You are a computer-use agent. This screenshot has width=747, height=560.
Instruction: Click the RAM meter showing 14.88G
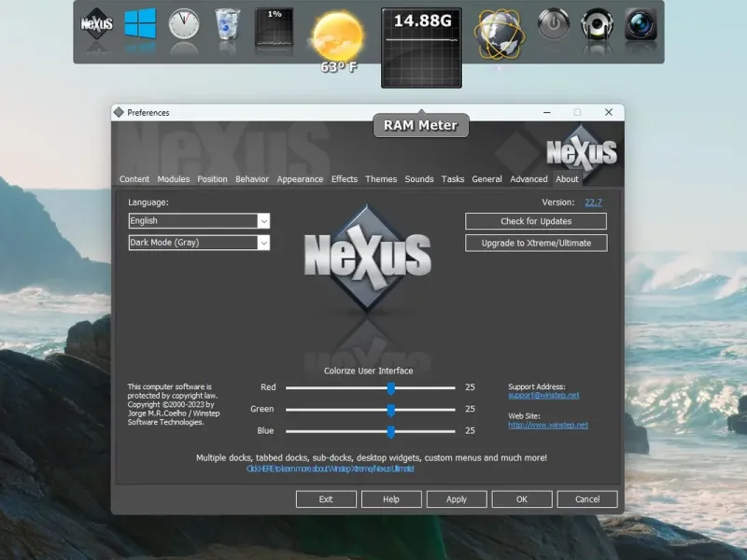(x=422, y=48)
